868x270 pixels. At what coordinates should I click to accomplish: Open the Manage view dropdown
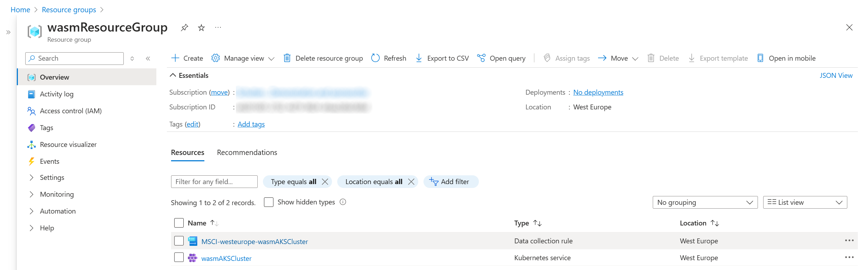tap(243, 58)
